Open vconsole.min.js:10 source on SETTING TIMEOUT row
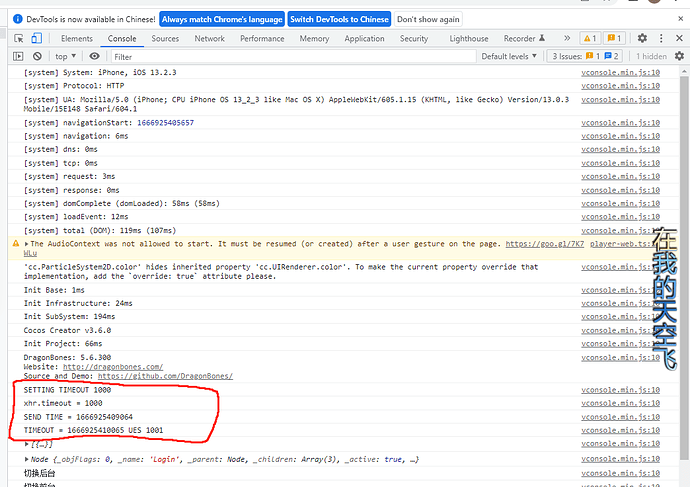The width and height of the screenshot is (690, 487). (x=620, y=390)
